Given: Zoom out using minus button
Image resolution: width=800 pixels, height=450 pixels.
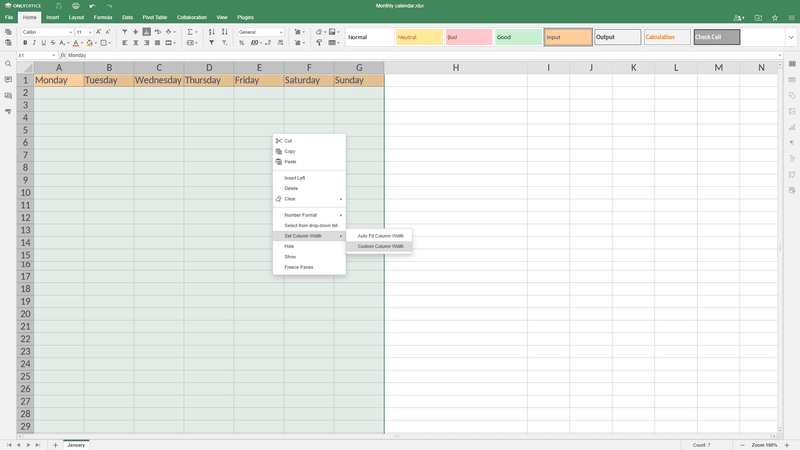Looking at the screenshot, I should [742, 445].
